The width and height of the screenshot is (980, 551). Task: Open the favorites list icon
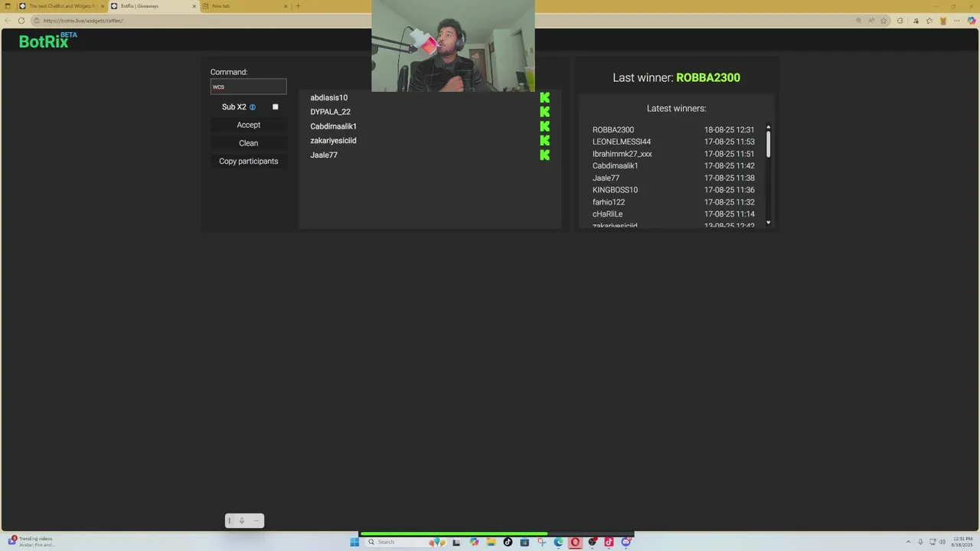(929, 21)
